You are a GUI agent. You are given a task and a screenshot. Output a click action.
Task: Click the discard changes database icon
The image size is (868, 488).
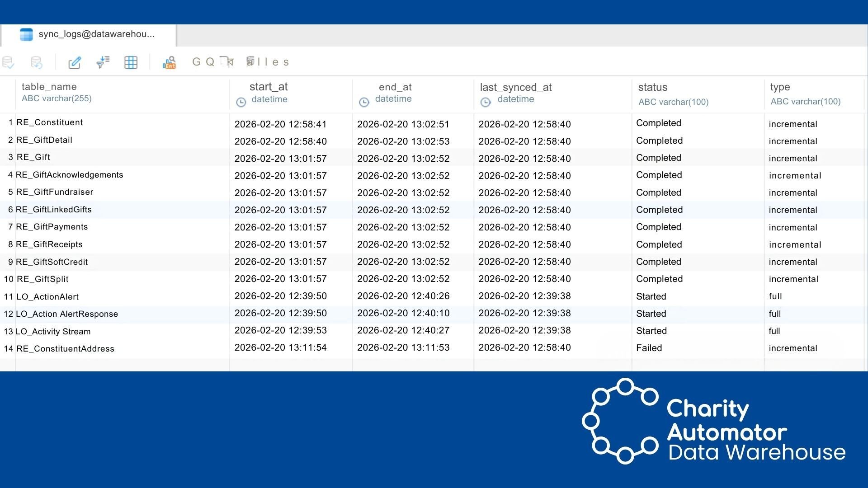coord(36,62)
